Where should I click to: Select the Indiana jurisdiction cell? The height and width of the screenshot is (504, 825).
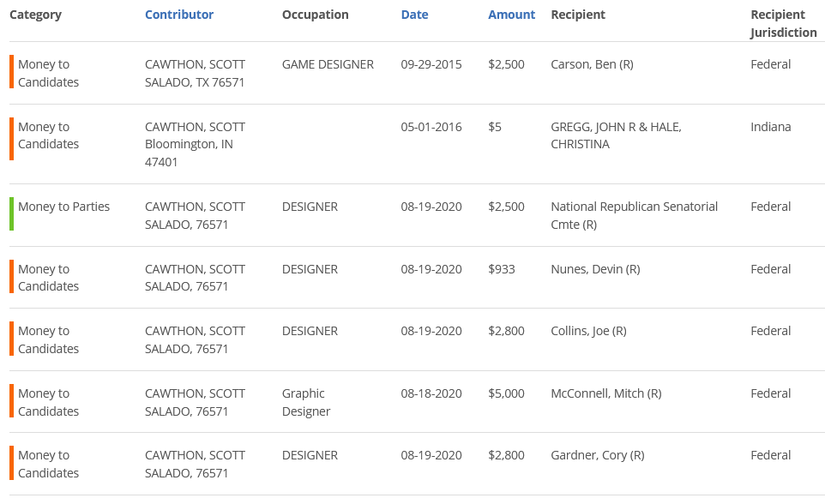pos(770,127)
